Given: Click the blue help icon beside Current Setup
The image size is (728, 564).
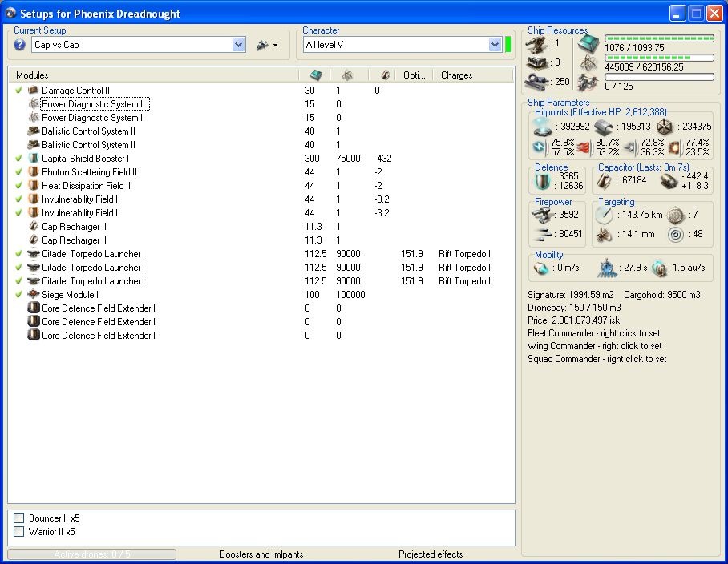Looking at the screenshot, I should pyautogui.click(x=20, y=45).
